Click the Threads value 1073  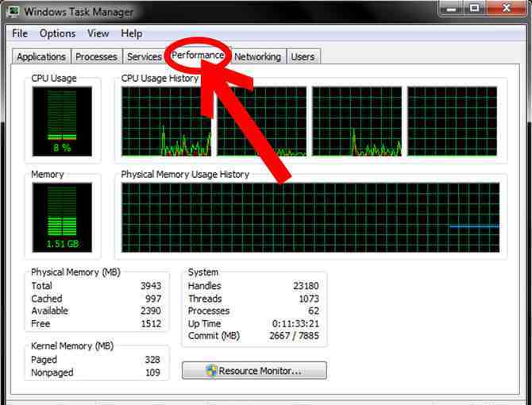[x=309, y=299]
